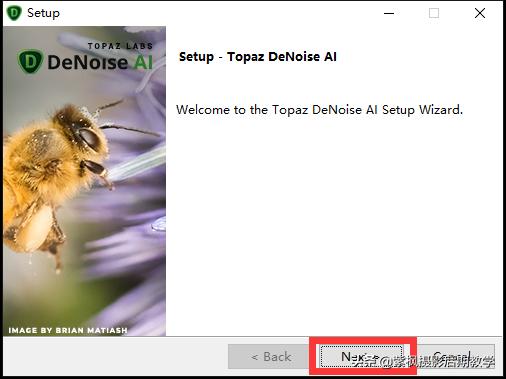The width and height of the screenshot is (506, 379).
Task: Click the Cancel button
Action: tap(455, 356)
